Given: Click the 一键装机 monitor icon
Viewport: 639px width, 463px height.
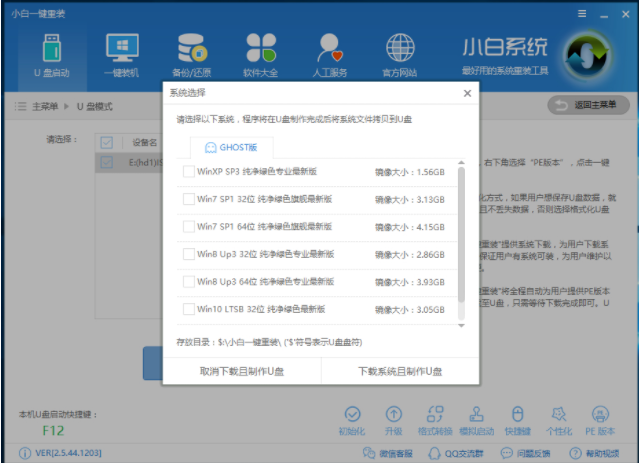Looking at the screenshot, I should click(122, 51).
